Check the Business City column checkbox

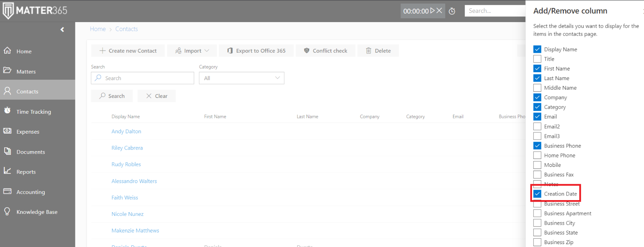coord(537,223)
